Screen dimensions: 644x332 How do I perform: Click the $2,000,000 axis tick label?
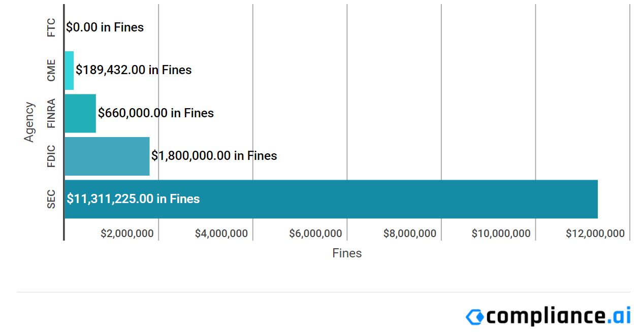pyautogui.click(x=127, y=234)
